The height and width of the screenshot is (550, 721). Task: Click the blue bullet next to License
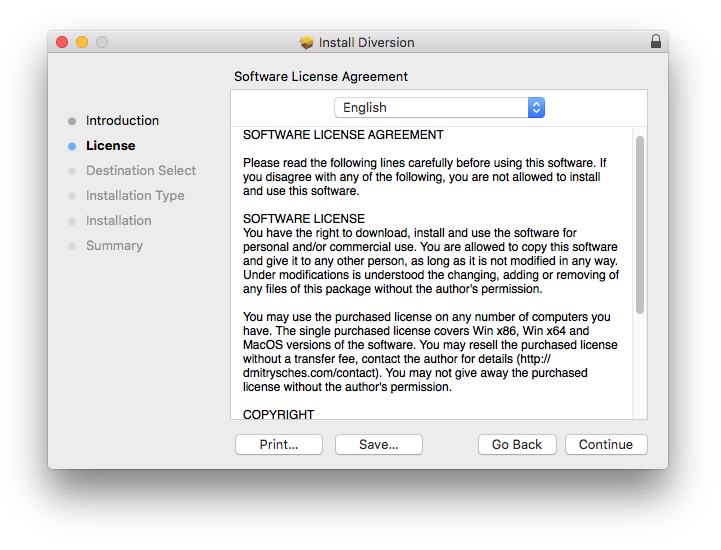72,146
